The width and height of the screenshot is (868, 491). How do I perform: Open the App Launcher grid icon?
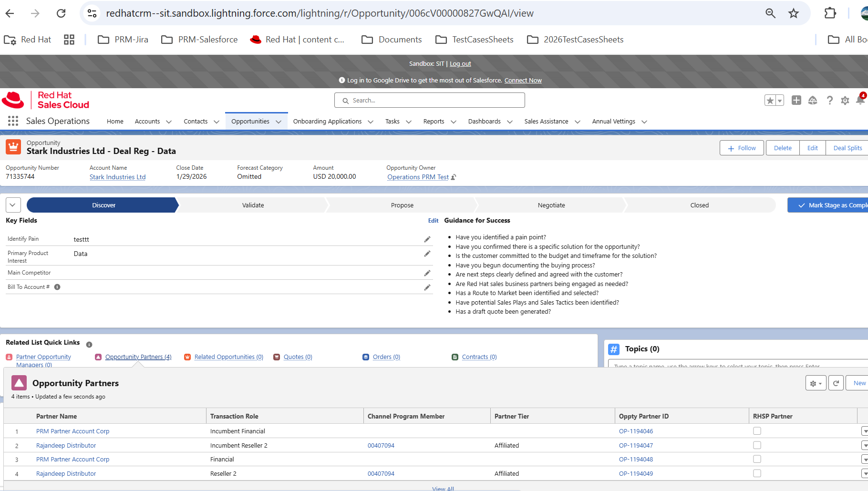(13, 121)
